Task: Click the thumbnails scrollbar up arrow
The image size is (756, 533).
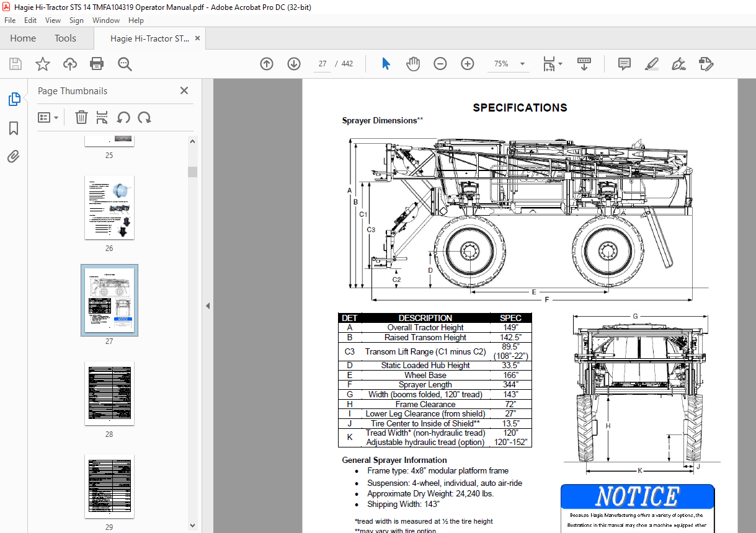Action: click(x=192, y=141)
